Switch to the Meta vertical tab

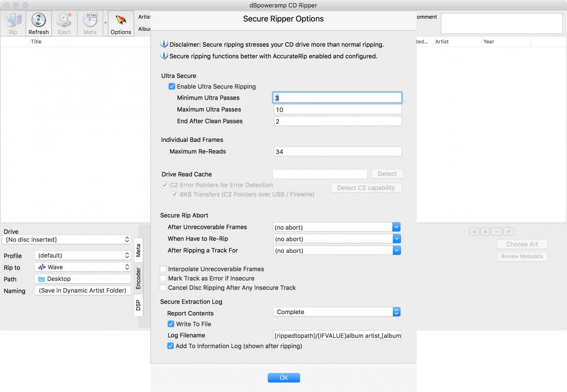coord(138,250)
